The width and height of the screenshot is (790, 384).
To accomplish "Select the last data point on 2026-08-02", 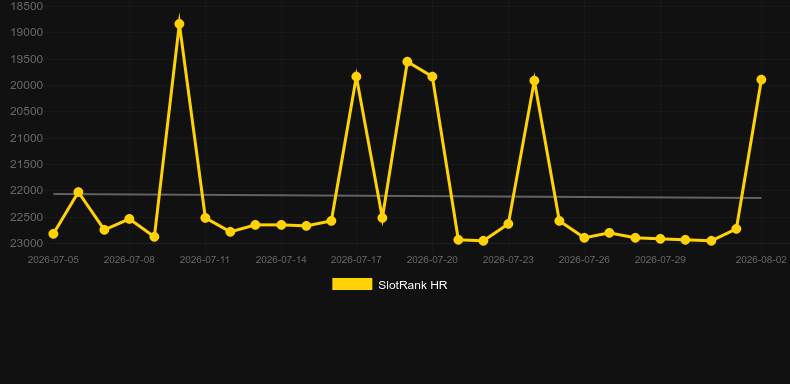I will pos(761,80).
